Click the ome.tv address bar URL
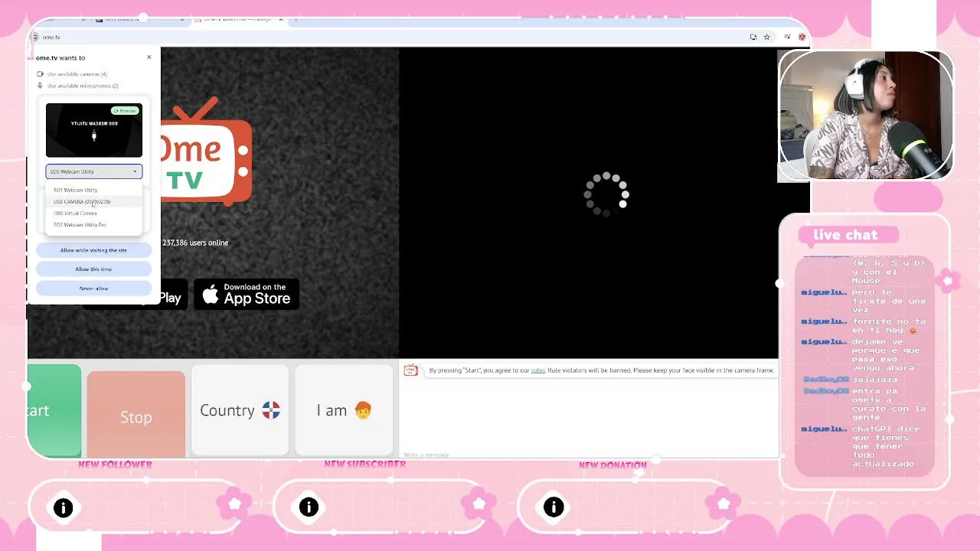The width and height of the screenshot is (980, 551). pyautogui.click(x=51, y=37)
